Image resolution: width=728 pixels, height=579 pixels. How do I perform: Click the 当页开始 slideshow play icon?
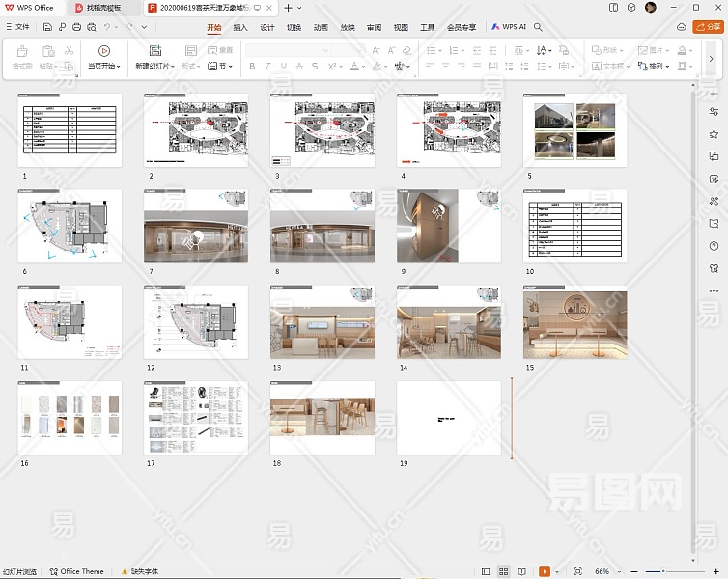point(103,50)
